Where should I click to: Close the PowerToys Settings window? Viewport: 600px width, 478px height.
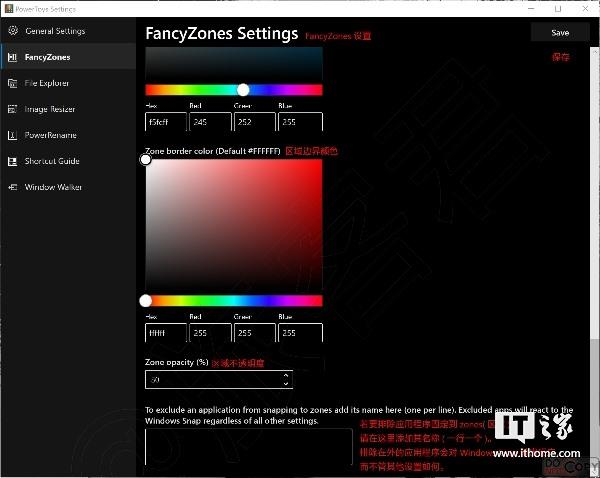coord(585,8)
